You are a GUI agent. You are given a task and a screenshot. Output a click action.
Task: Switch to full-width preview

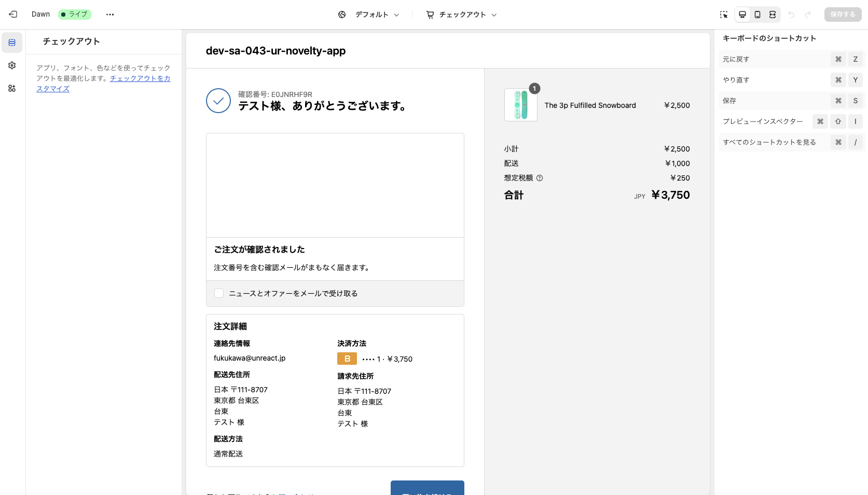[773, 15]
